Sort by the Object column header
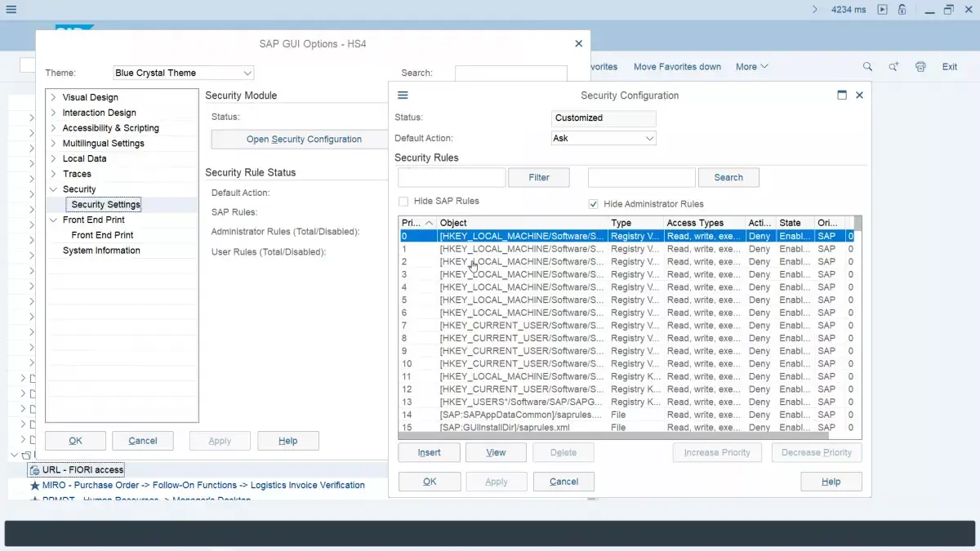This screenshot has height=551, width=980. tap(523, 223)
